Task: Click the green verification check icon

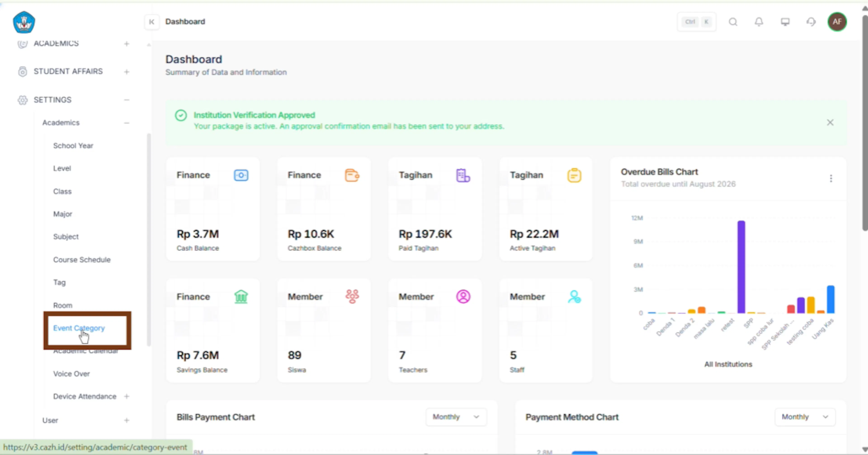Action: pos(181,115)
